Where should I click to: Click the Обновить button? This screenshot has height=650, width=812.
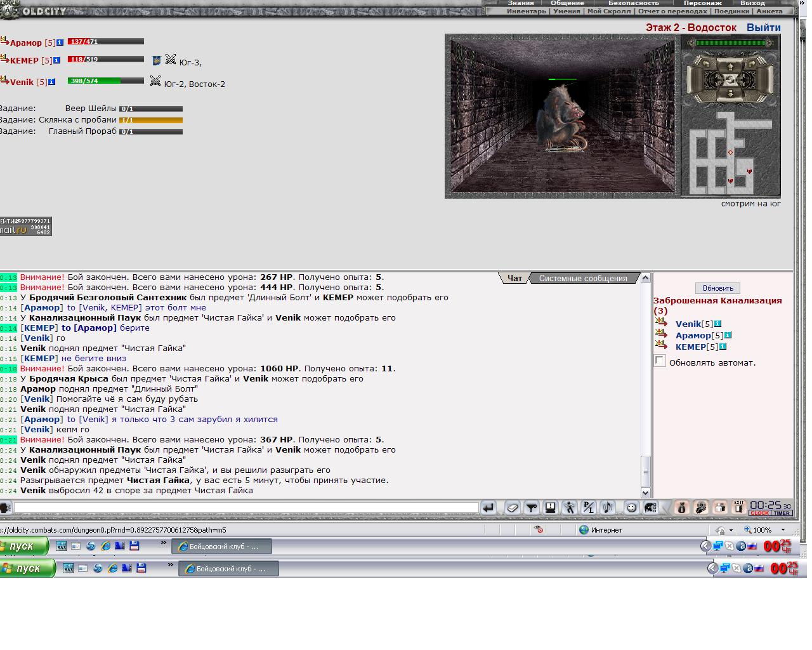(x=717, y=288)
